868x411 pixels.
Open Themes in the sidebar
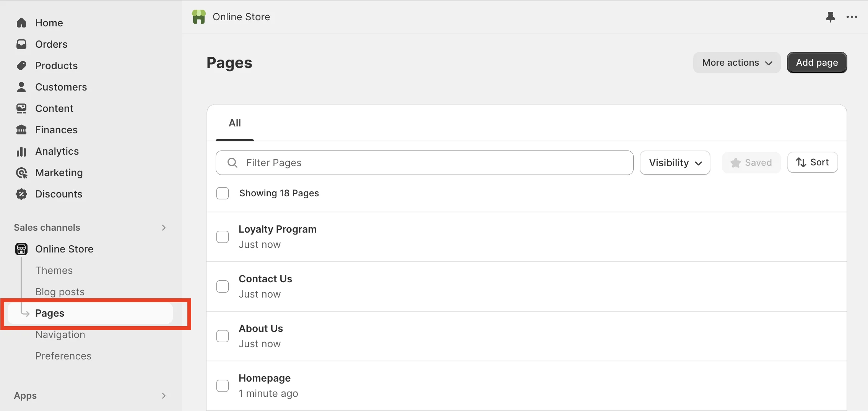coord(54,270)
